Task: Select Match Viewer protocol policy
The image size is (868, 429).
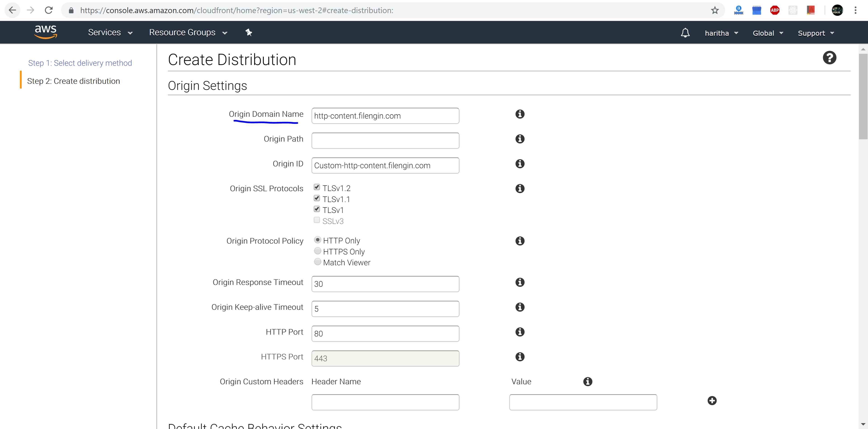Action: (317, 262)
